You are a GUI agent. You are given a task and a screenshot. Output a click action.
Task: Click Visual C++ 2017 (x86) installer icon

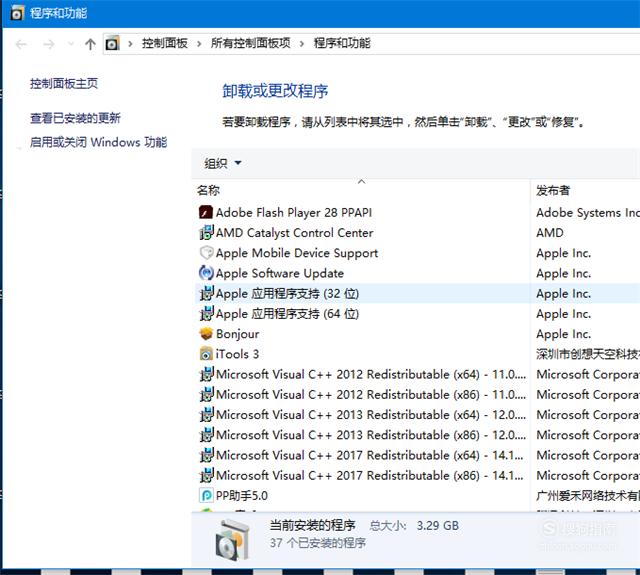click(x=206, y=475)
